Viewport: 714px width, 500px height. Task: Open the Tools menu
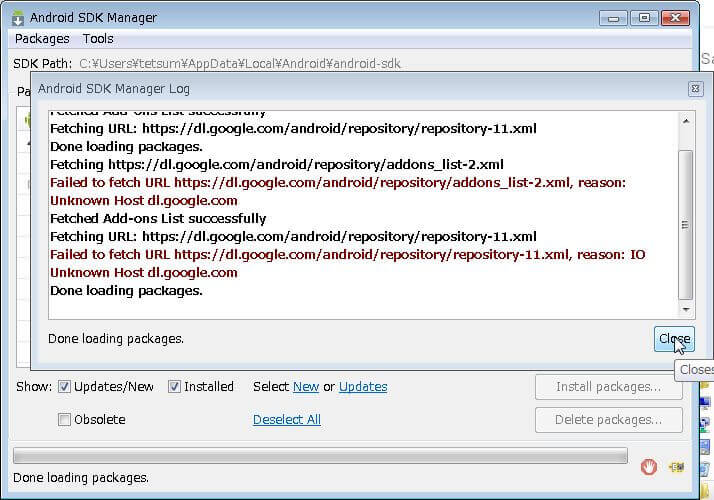pyautogui.click(x=98, y=39)
